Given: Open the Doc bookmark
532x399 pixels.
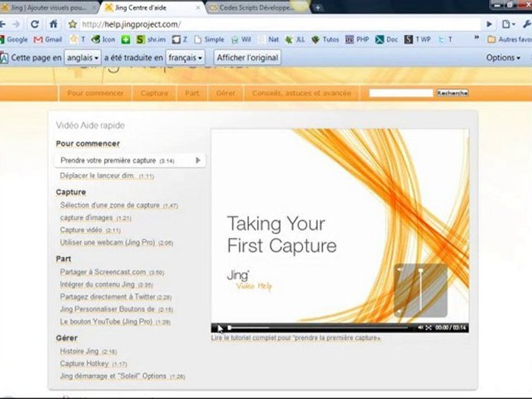Looking at the screenshot, I should (x=386, y=39).
